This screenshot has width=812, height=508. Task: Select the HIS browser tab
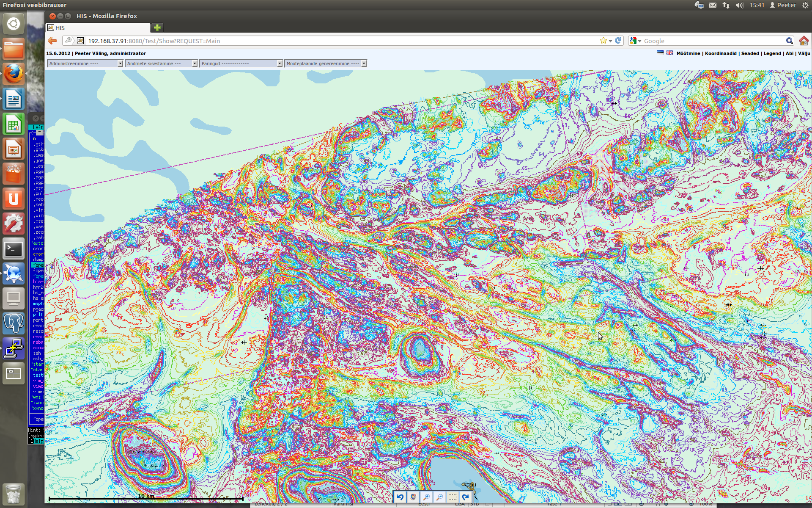point(98,28)
